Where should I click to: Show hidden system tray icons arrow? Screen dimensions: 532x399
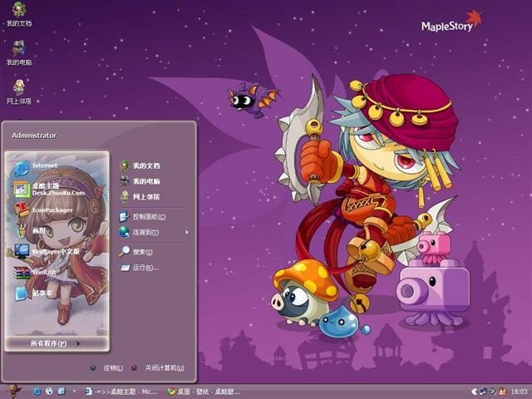coord(474,392)
